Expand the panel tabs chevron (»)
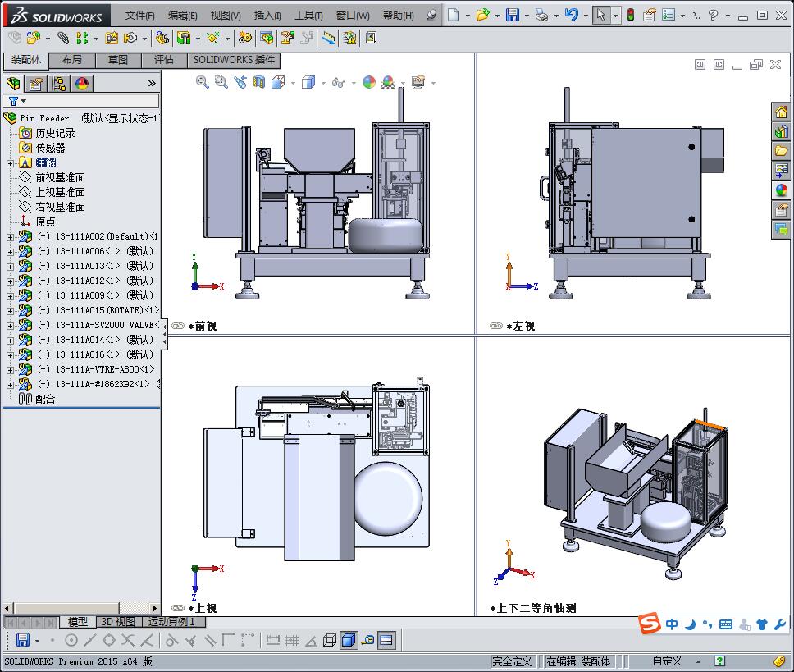This screenshot has height=672, width=794. (x=152, y=83)
